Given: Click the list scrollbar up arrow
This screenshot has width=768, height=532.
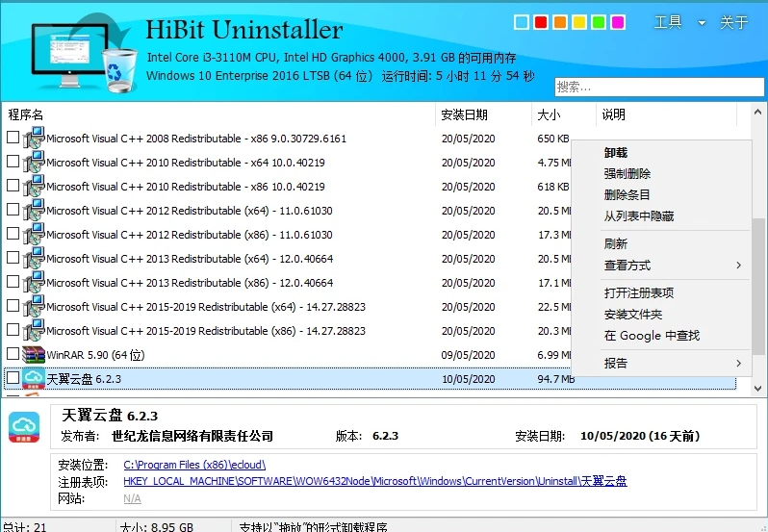Looking at the screenshot, I should [x=757, y=113].
